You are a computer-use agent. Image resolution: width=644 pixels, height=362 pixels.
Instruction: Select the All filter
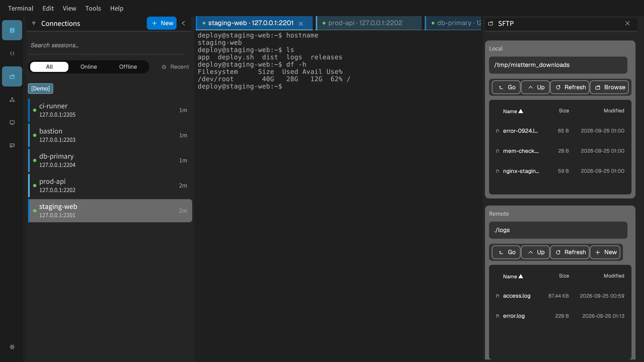(x=49, y=67)
